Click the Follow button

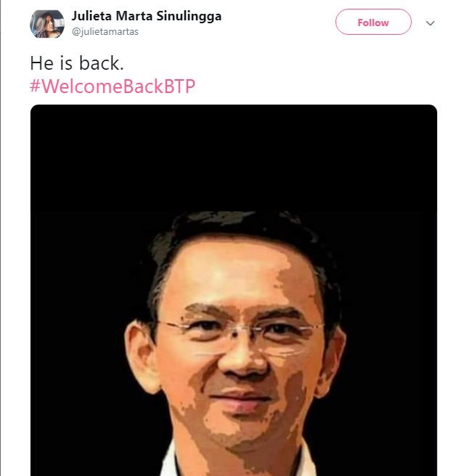(373, 22)
